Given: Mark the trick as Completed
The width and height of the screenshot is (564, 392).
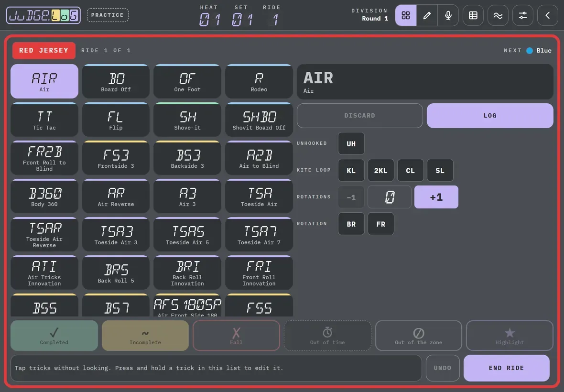Looking at the screenshot, I should 54,336.
